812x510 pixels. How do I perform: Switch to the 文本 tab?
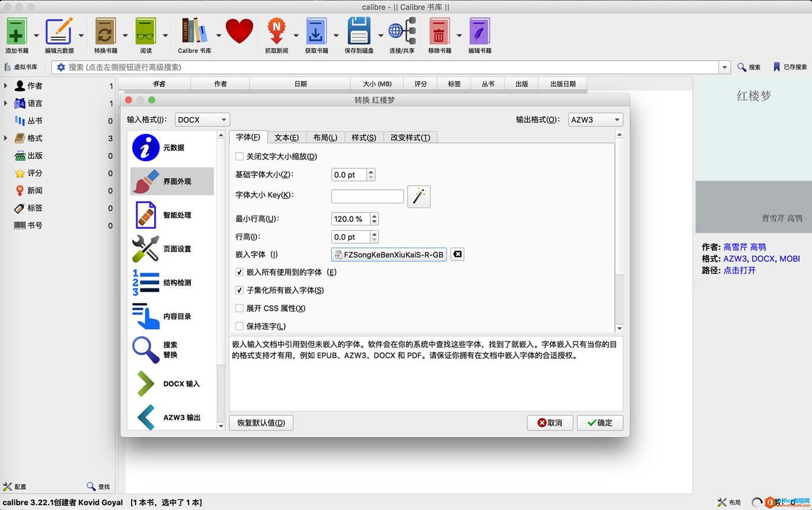[x=286, y=137]
